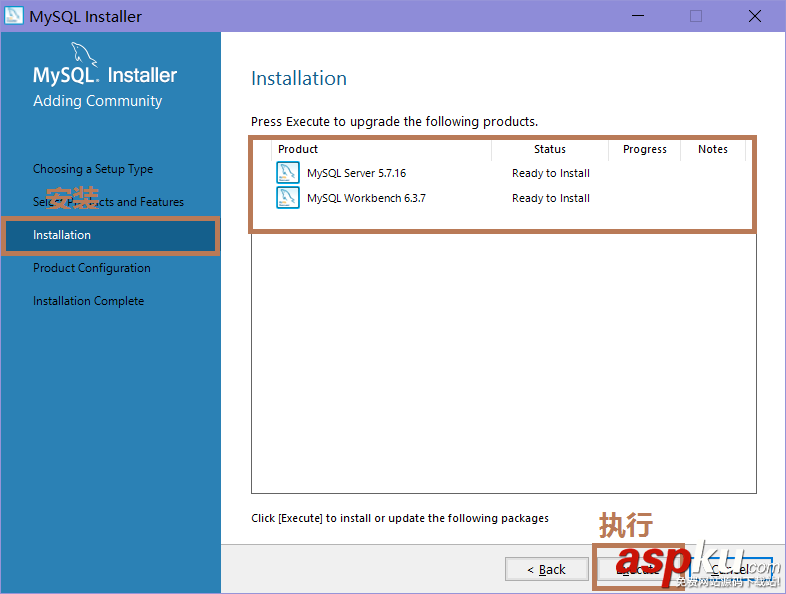This screenshot has width=786, height=594.
Task: Click the Product column header
Action: pyautogui.click(x=381, y=149)
